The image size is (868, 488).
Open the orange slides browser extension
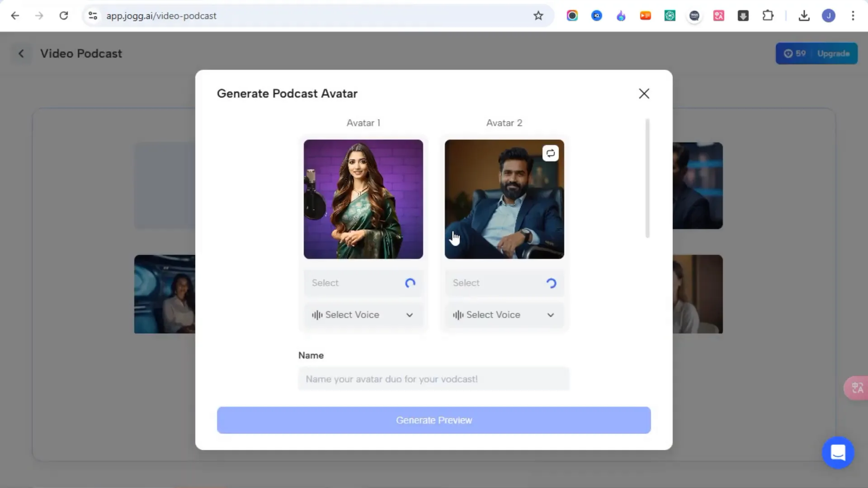pyautogui.click(x=646, y=16)
